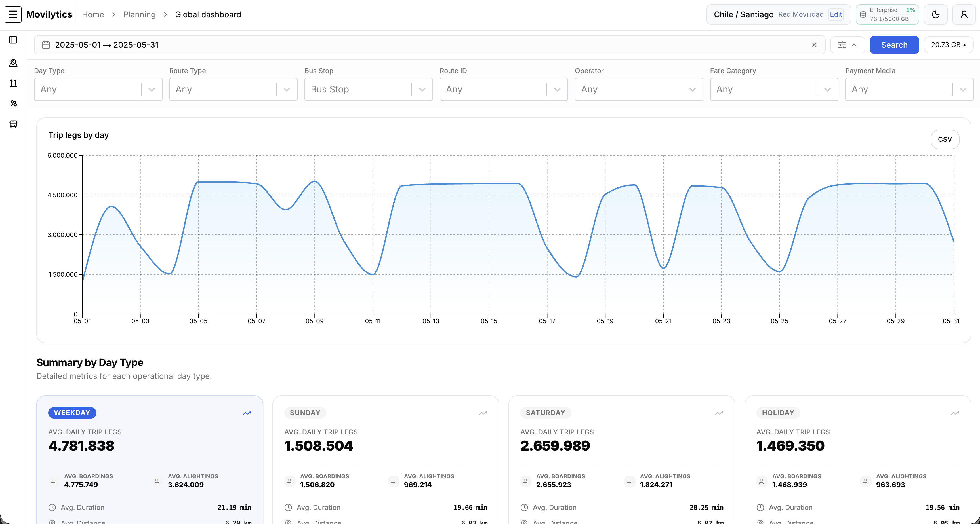980x524 pixels.
Task: Open the hamburger menu next to Movilytics
Action: pos(13,14)
